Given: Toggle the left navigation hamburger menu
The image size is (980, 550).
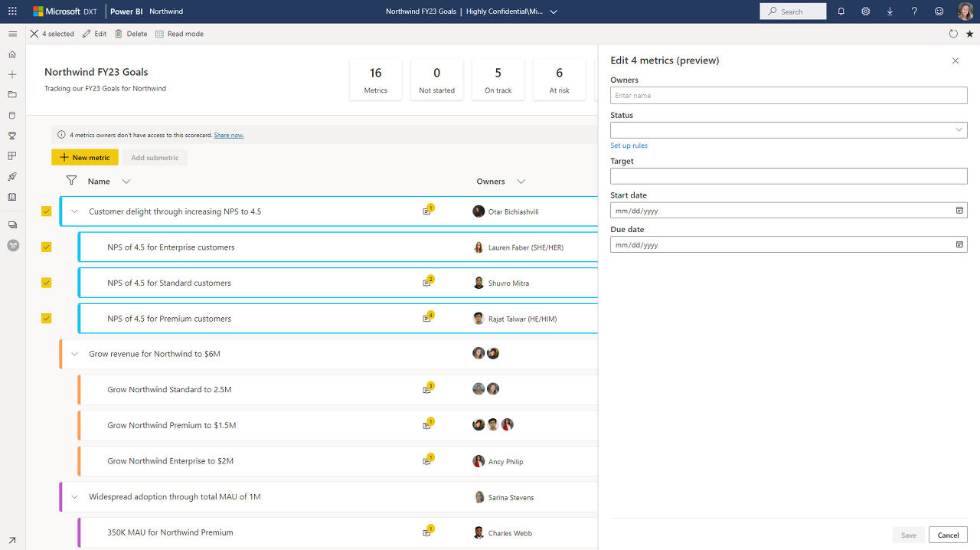Looking at the screenshot, I should coord(12,34).
